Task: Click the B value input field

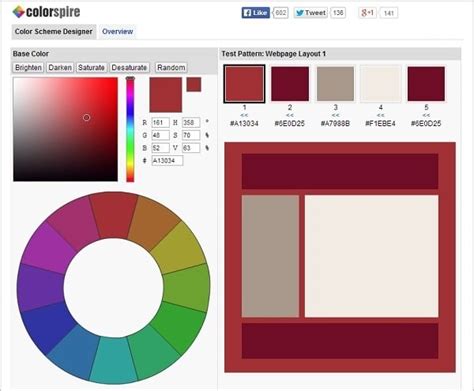Action: click(x=160, y=148)
